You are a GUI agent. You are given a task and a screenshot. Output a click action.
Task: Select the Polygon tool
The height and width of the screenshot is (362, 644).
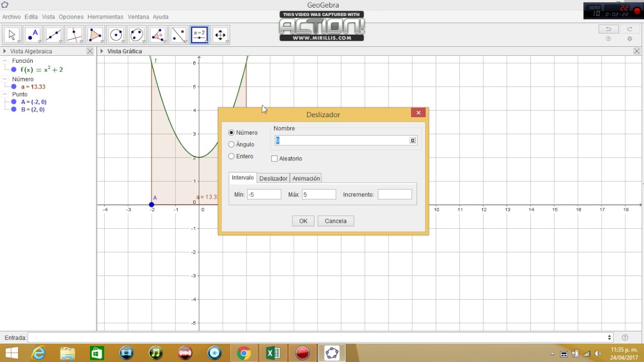pyautogui.click(x=95, y=35)
